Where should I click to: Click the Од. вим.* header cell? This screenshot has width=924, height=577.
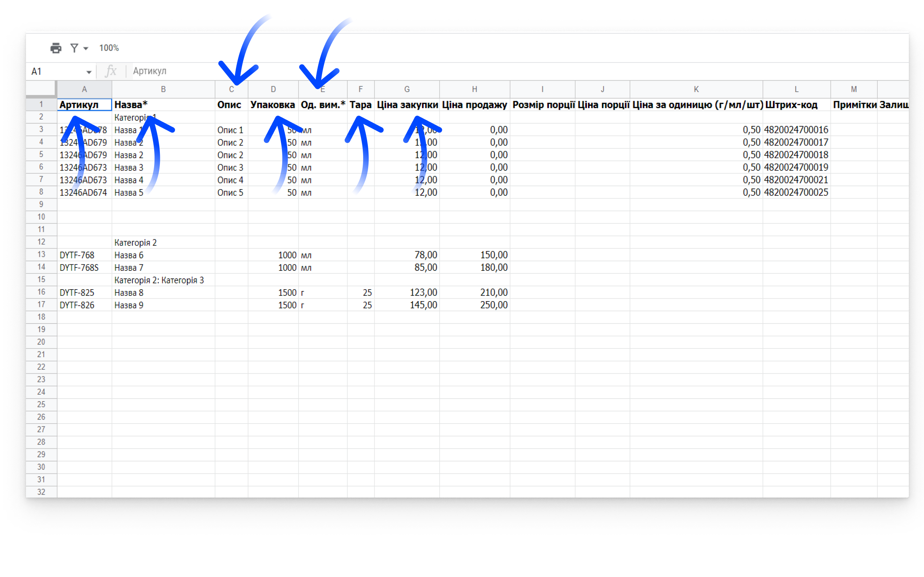[x=323, y=105]
